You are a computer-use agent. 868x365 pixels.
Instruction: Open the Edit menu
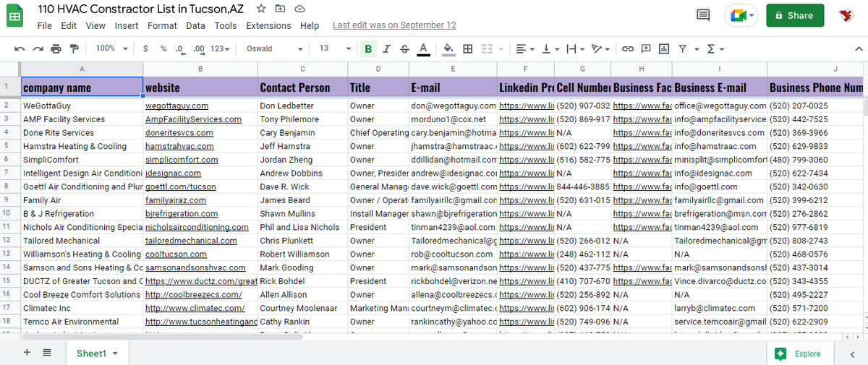(x=69, y=25)
